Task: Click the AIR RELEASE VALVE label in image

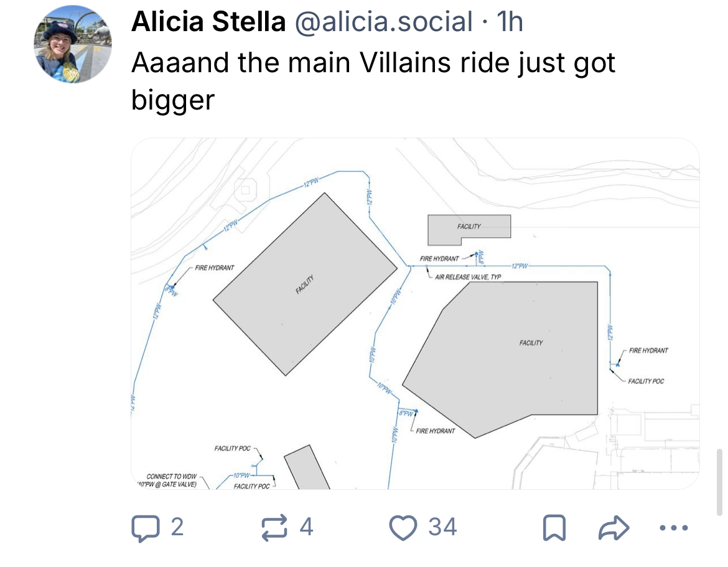Action: coord(468,278)
